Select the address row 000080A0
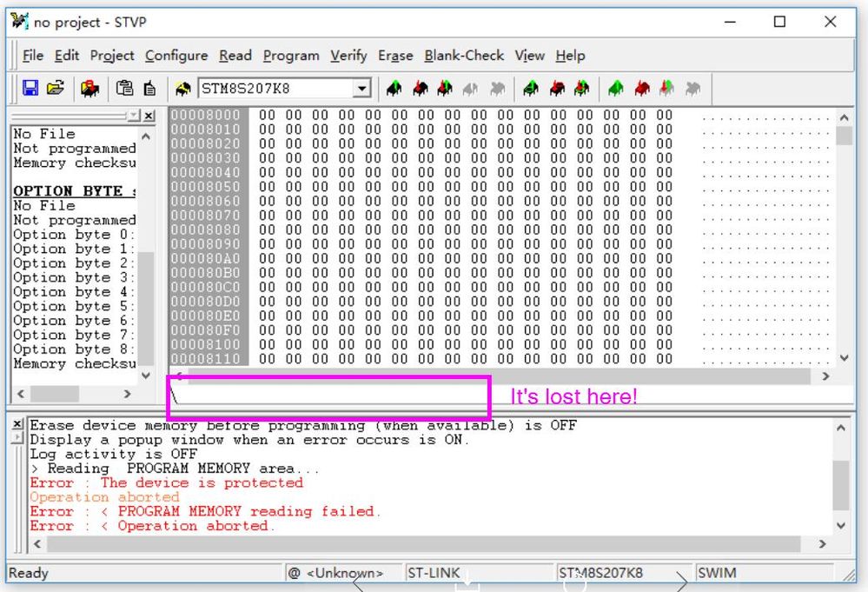The image size is (868, 592). [x=205, y=258]
